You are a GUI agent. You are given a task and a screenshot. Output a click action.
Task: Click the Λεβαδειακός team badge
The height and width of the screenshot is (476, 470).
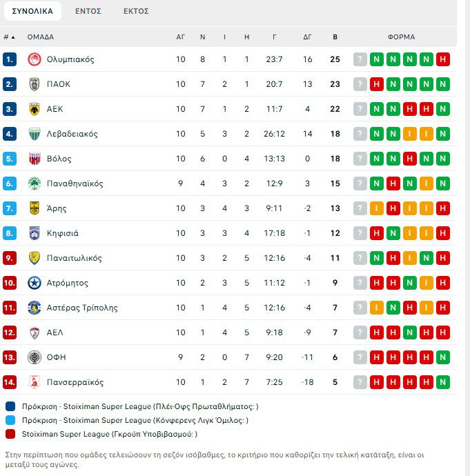click(x=34, y=134)
